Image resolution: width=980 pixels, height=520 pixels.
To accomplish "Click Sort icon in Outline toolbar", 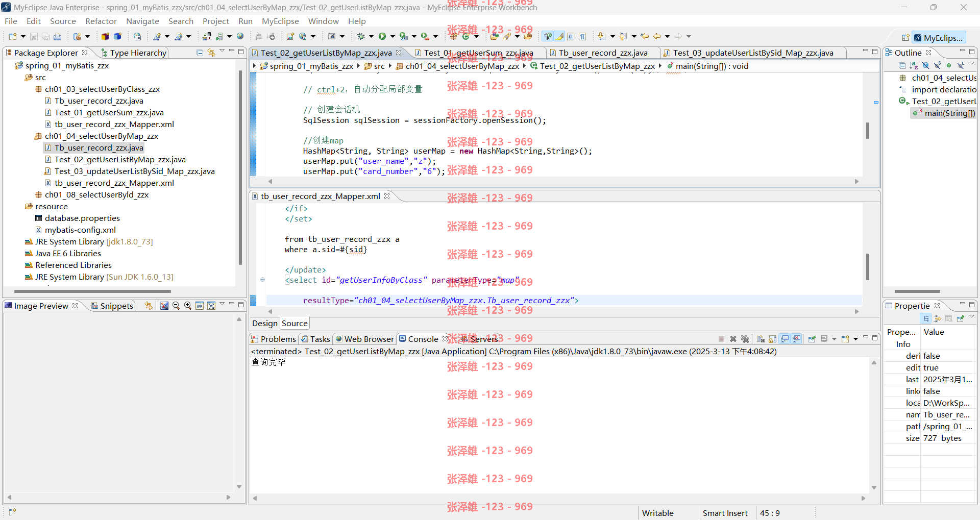I will 914,65.
